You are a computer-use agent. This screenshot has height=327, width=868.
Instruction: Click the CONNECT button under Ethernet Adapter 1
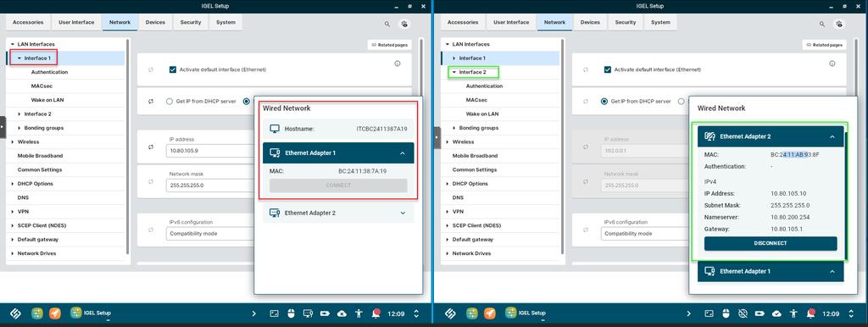[x=338, y=186]
